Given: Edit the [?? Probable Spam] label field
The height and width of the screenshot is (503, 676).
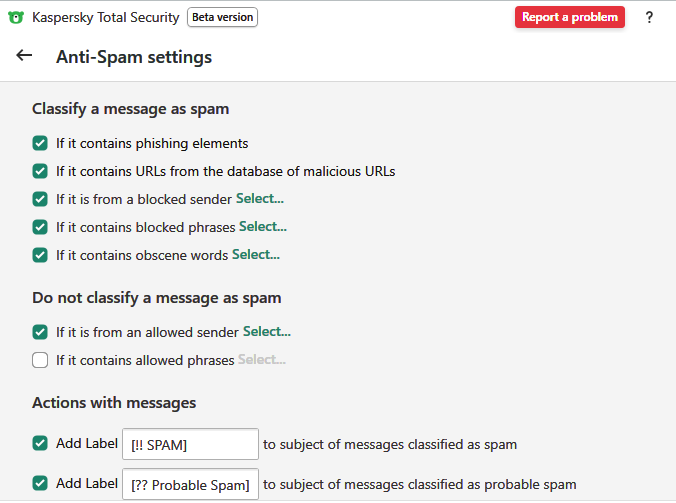Looking at the screenshot, I should point(190,485).
